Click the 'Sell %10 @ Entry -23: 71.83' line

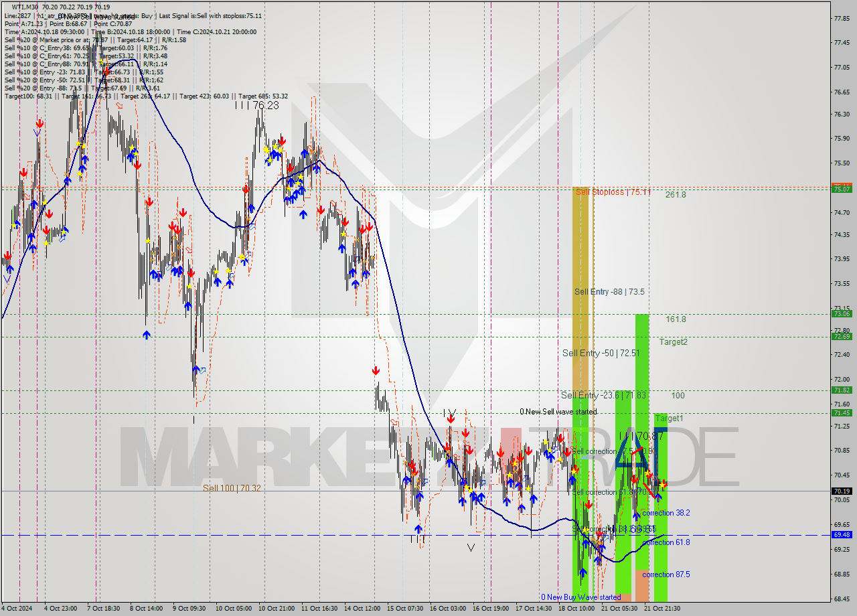tap(84, 72)
